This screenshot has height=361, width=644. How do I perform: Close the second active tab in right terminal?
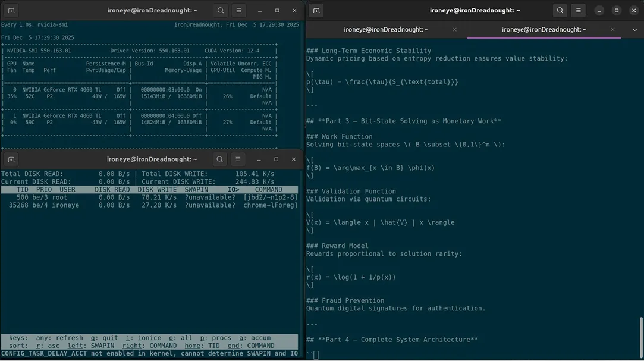(x=612, y=30)
